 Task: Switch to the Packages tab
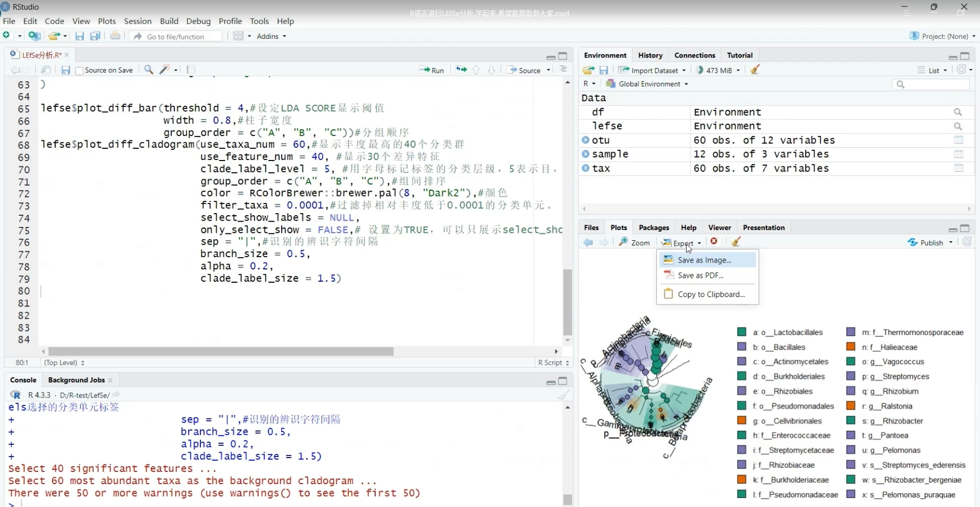[654, 227]
